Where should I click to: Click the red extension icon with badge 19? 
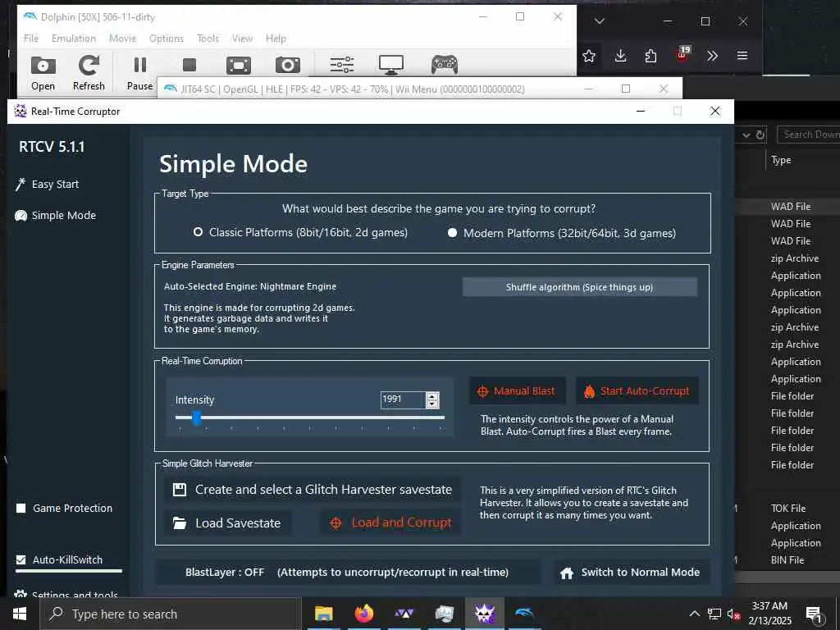pyautogui.click(x=682, y=55)
